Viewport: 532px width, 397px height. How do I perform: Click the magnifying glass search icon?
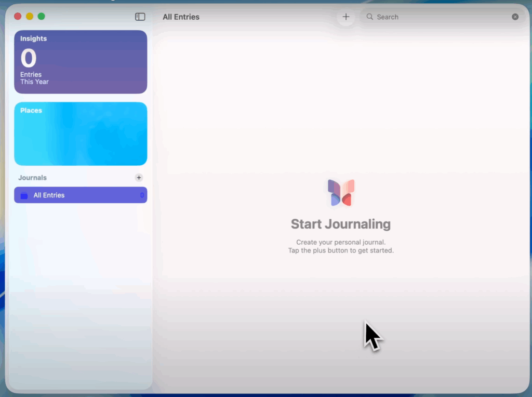click(370, 17)
